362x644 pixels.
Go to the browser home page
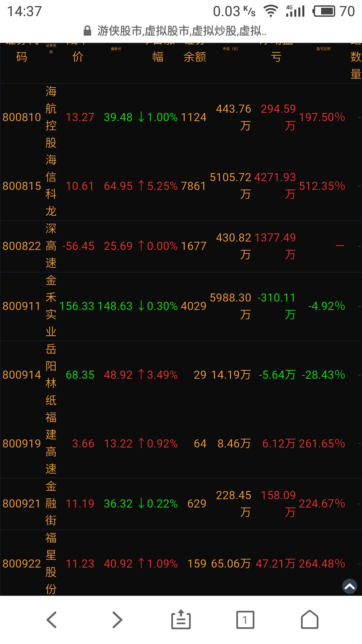(310, 620)
